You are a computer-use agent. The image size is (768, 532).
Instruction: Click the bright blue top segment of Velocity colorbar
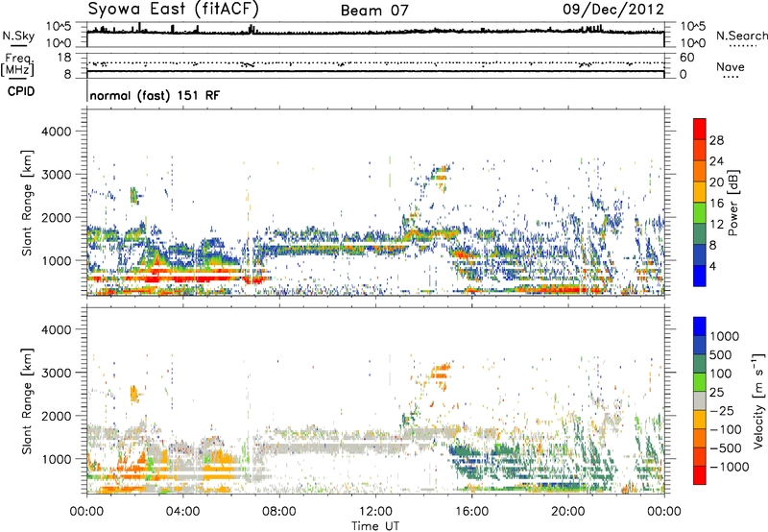(x=700, y=326)
